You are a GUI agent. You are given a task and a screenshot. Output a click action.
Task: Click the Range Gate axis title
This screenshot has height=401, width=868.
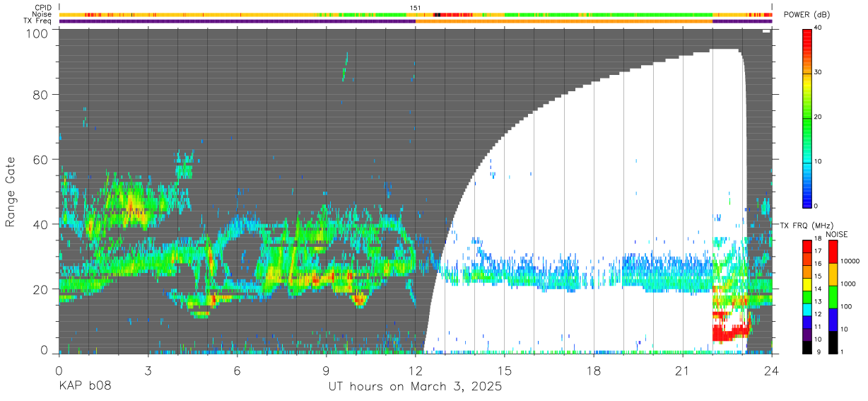point(11,192)
